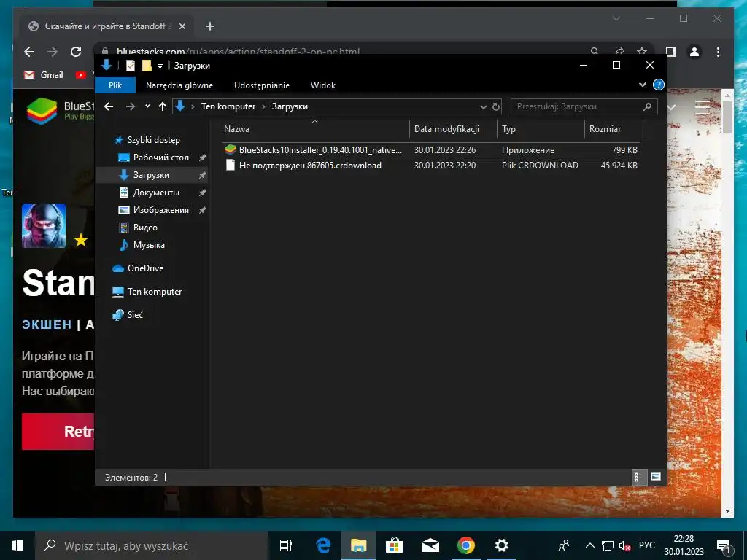747x560 pixels.
Task: Click BlueStacks installer app icon in list
Action: pos(231,149)
